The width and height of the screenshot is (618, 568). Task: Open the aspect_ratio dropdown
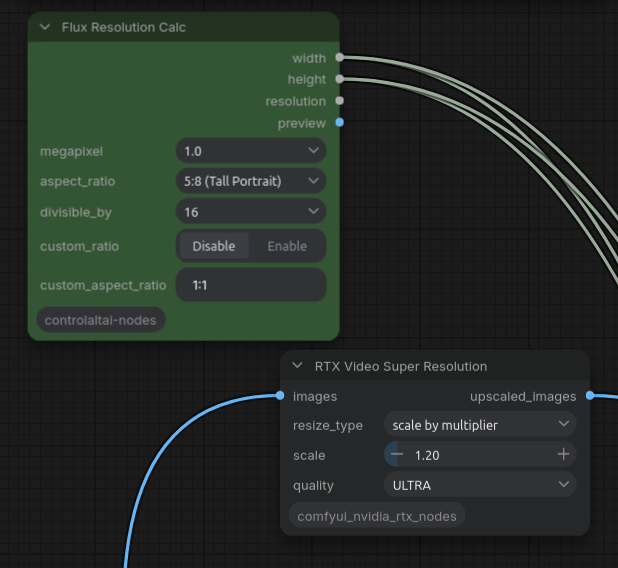click(x=251, y=181)
